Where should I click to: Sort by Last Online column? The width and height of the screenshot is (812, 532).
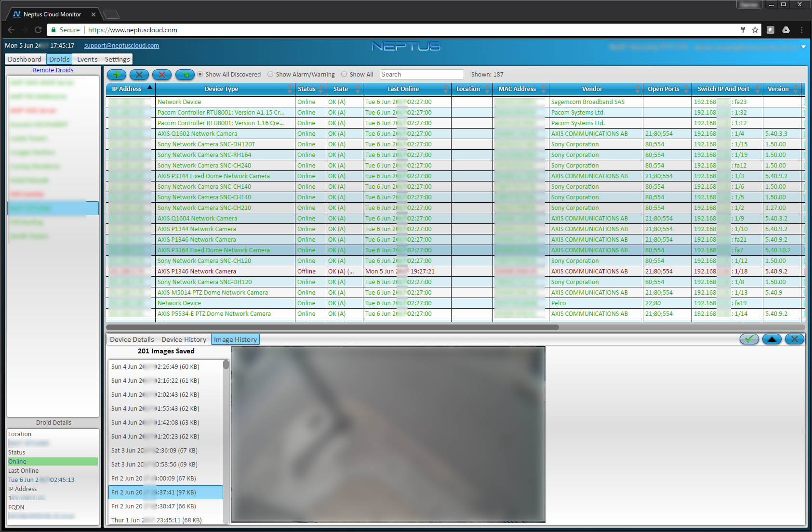[407, 89]
